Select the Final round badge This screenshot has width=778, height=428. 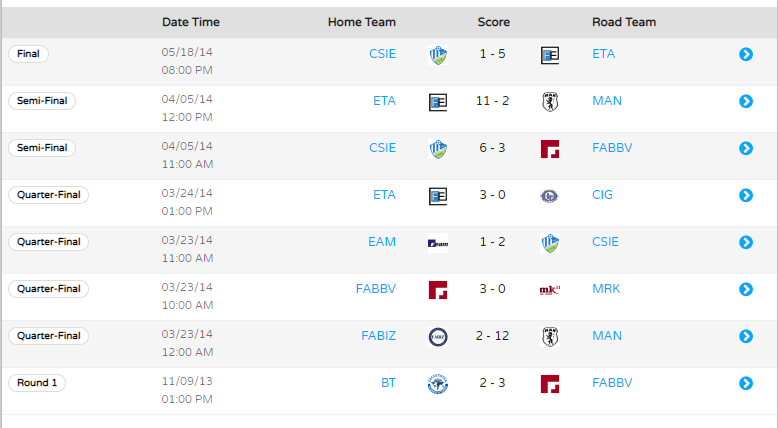28,54
